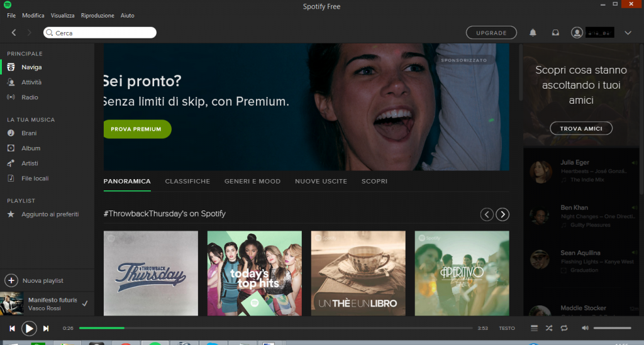Click the user profile avatar icon
Screen dimensions: 644x345
[577, 33]
